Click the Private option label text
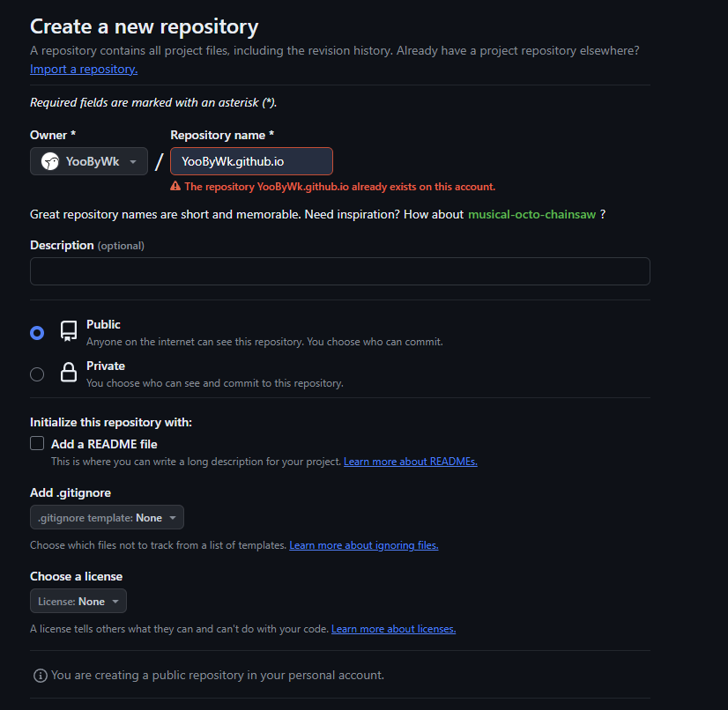This screenshot has height=710, width=728. (x=106, y=366)
